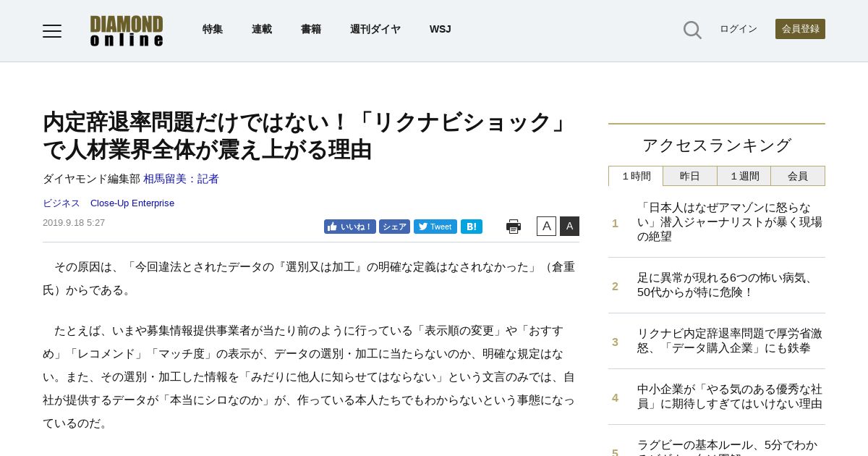Switch ranking to the １週間 tab
The height and width of the screenshot is (456, 868).
(744, 176)
